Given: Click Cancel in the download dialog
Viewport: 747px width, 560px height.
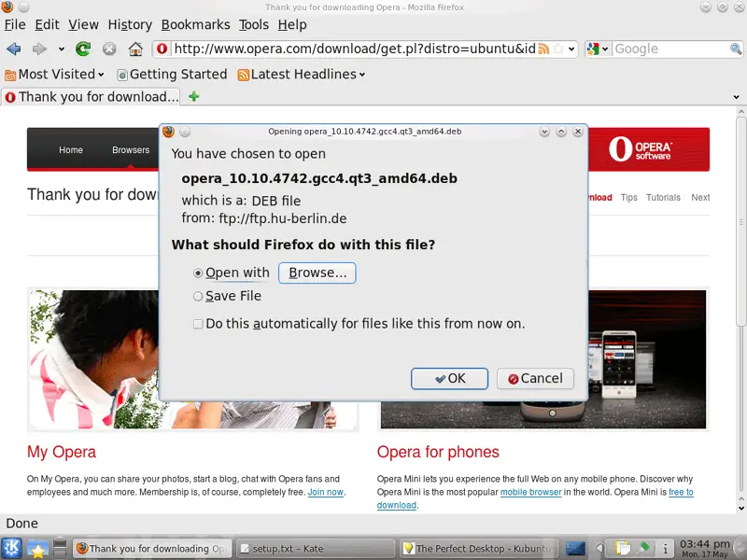Looking at the screenshot, I should coord(535,378).
